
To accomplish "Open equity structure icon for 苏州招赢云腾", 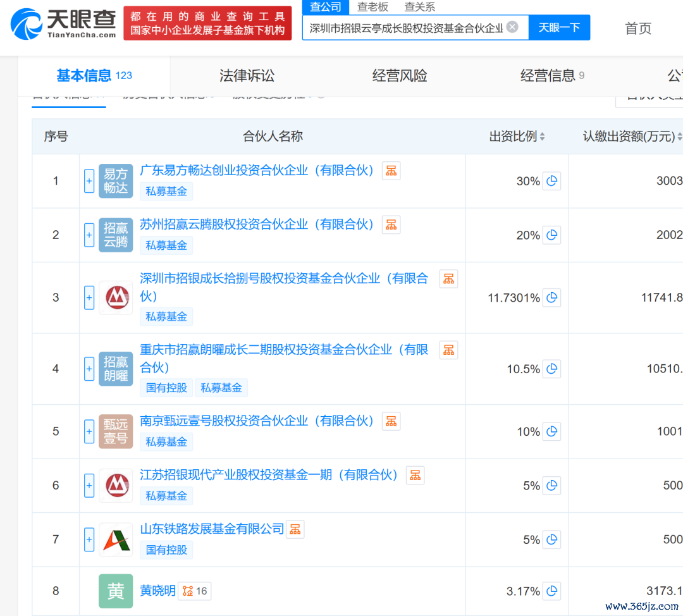I will pyautogui.click(x=391, y=225).
